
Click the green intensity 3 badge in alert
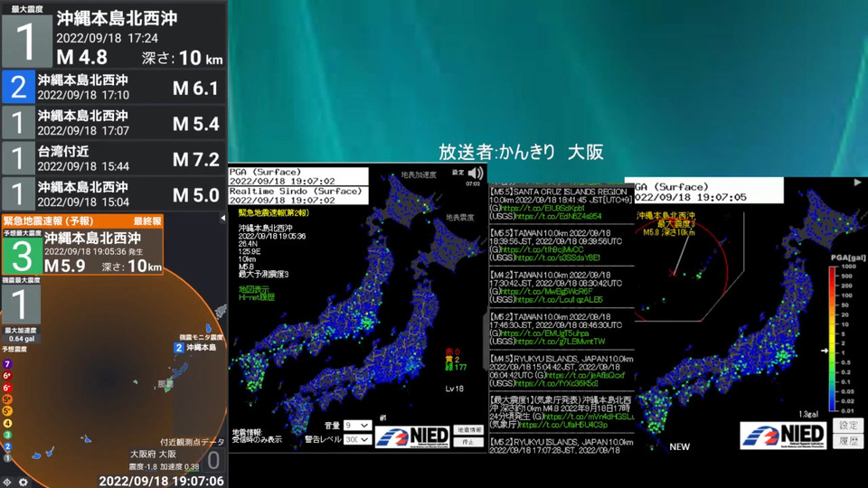point(22,256)
